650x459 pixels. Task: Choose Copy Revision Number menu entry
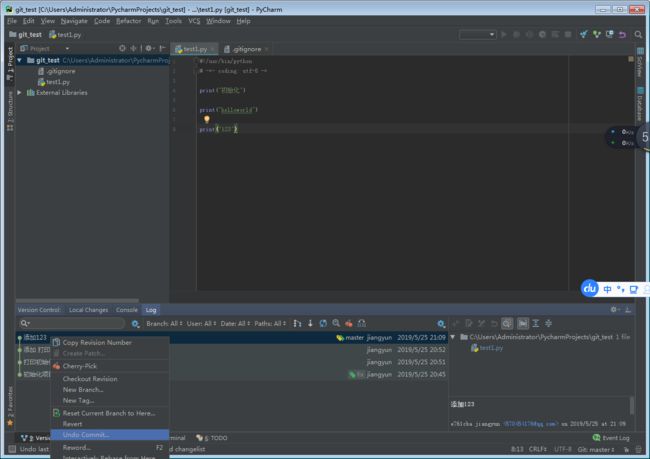[x=110, y=342]
